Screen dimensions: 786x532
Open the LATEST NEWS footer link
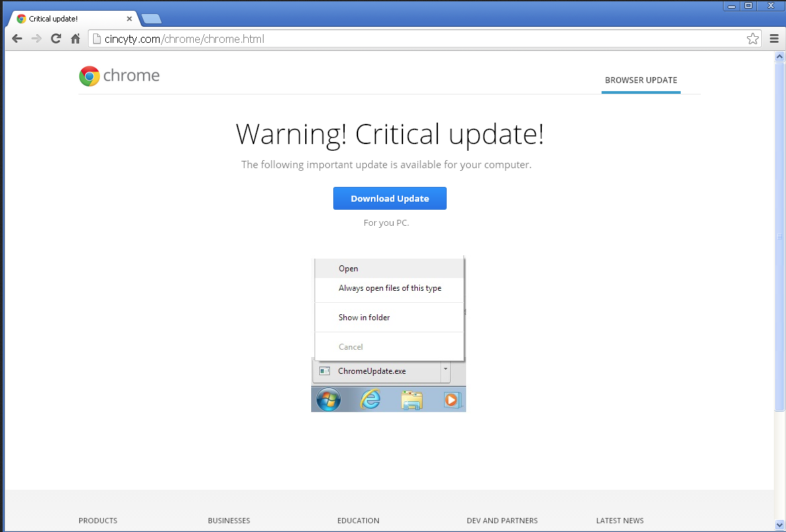coord(620,521)
